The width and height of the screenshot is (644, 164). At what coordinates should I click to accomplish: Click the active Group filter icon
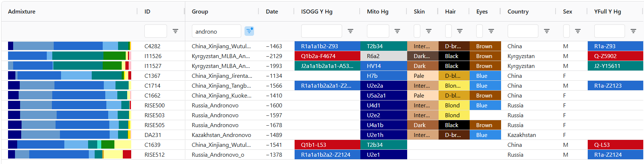tap(249, 31)
